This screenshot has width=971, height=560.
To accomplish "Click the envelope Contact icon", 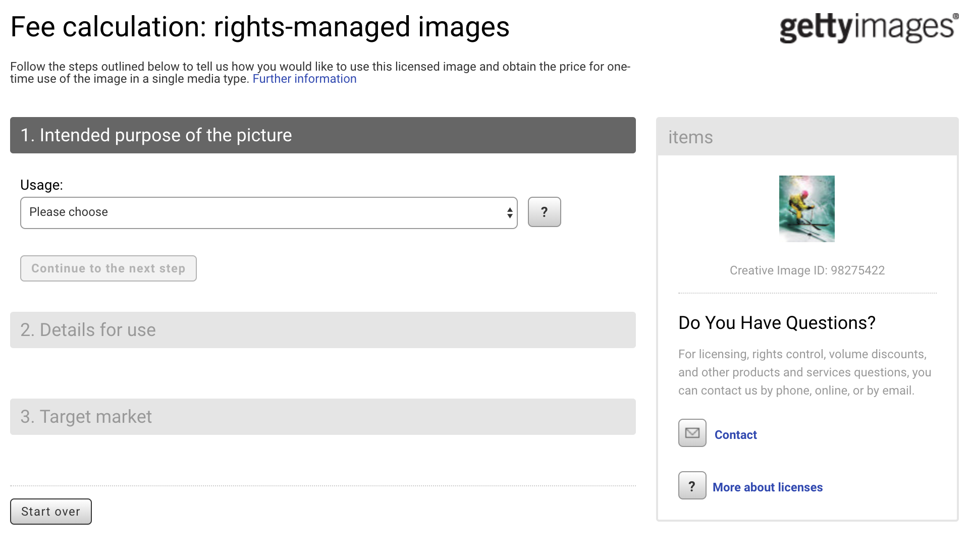I will tap(692, 433).
